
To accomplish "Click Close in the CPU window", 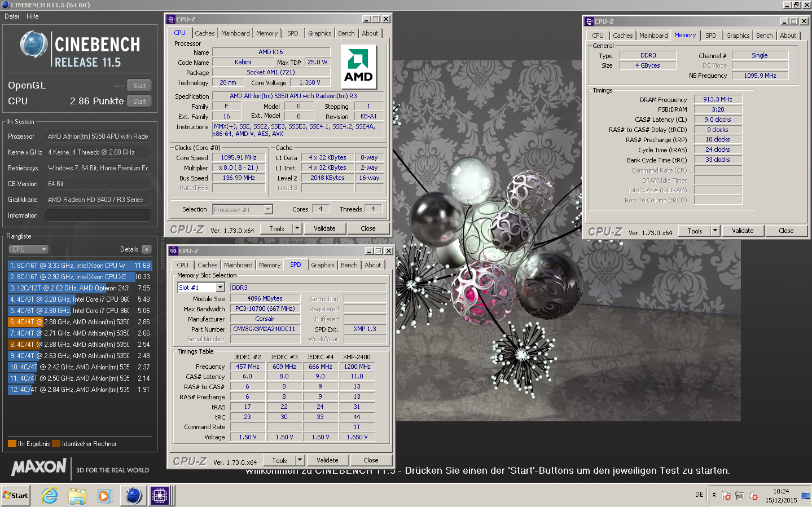I will (x=368, y=228).
